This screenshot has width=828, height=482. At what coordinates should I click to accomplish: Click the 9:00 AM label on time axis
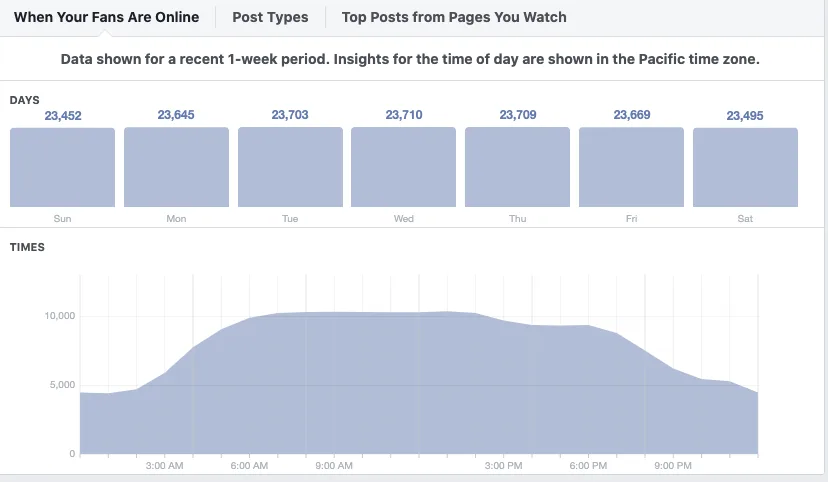click(x=334, y=466)
